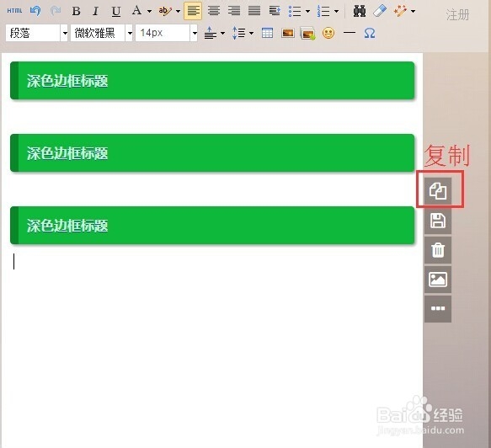Open auto-format wand dropdown arrow
Screen dimensions: 491x448
(413, 11)
